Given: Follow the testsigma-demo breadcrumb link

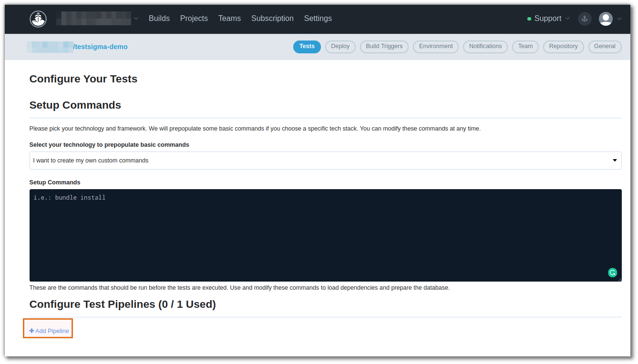Looking at the screenshot, I should (101, 46).
